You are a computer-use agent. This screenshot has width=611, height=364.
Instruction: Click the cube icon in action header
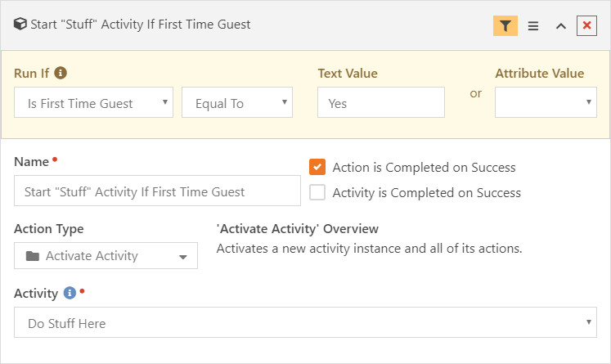(20, 25)
